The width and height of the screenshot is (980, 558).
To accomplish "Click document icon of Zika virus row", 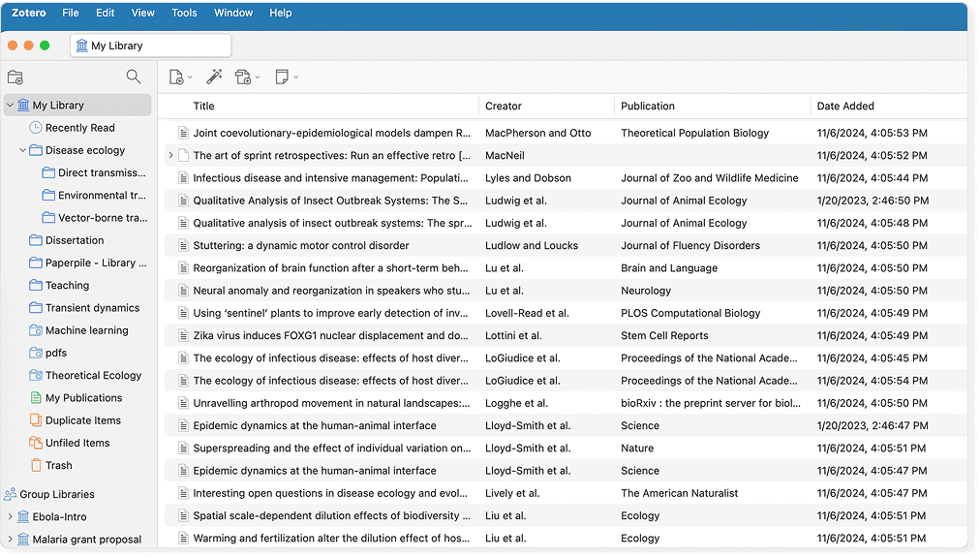I will pos(183,336).
